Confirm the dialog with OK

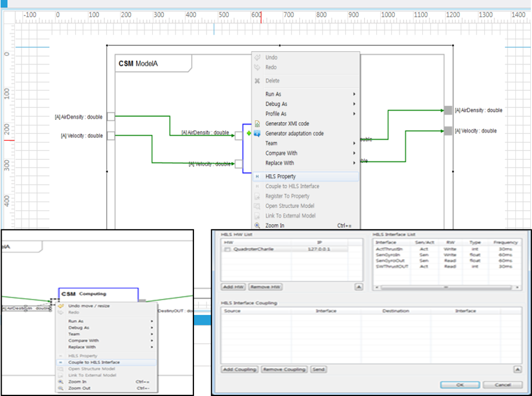pyautogui.click(x=459, y=385)
